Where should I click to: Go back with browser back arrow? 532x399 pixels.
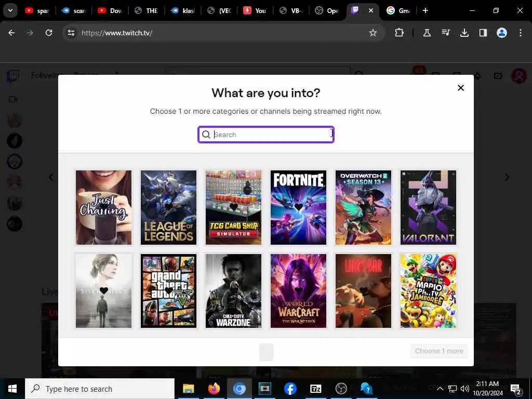11,33
